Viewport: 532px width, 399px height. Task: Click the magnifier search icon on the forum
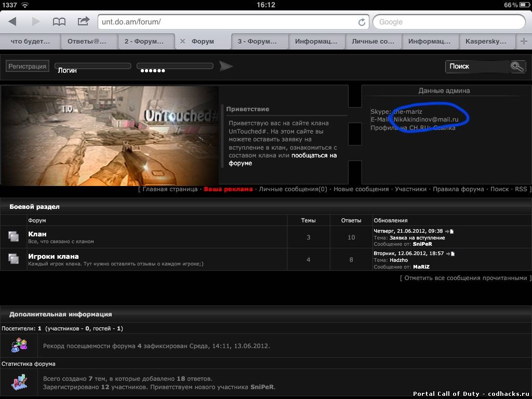tap(517, 66)
